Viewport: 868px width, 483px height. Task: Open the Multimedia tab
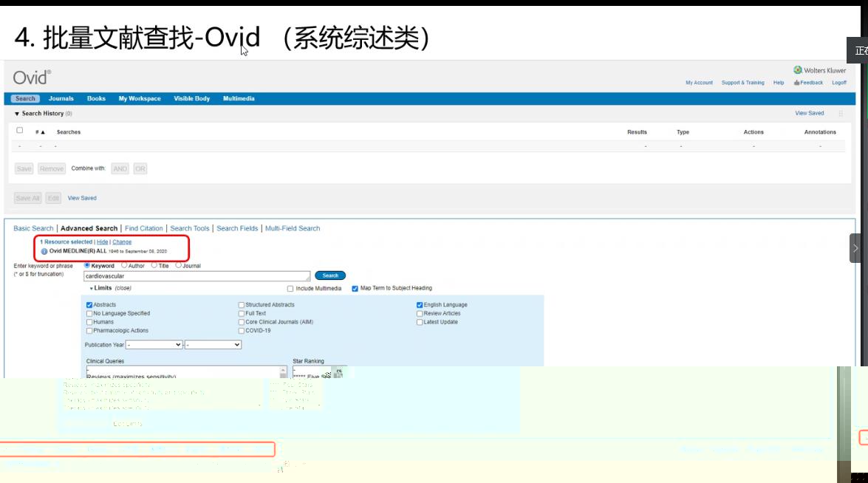click(x=239, y=98)
